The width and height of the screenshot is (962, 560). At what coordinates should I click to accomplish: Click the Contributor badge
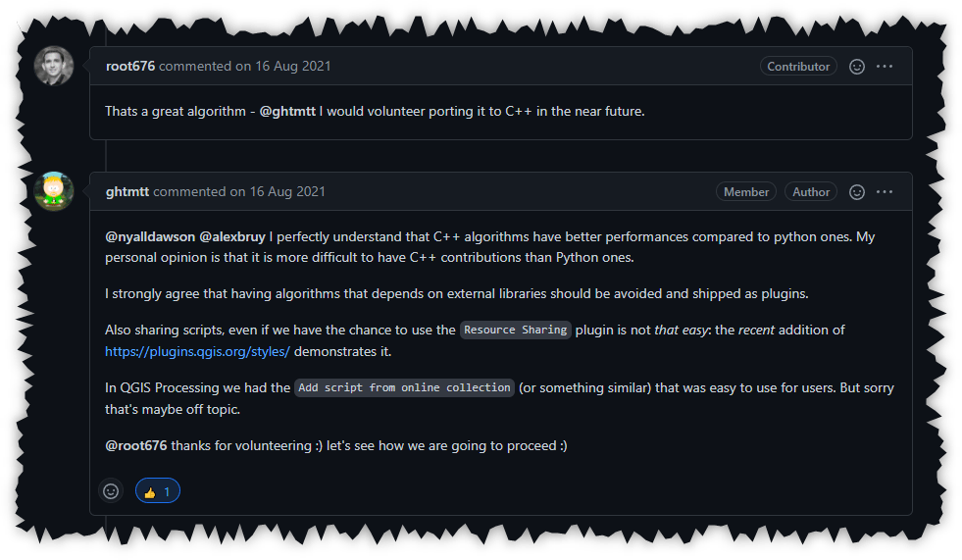click(x=798, y=67)
